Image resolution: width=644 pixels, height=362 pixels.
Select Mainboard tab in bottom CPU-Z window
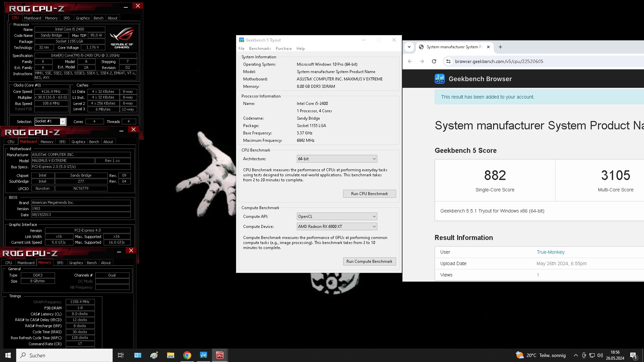tap(26, 263)
